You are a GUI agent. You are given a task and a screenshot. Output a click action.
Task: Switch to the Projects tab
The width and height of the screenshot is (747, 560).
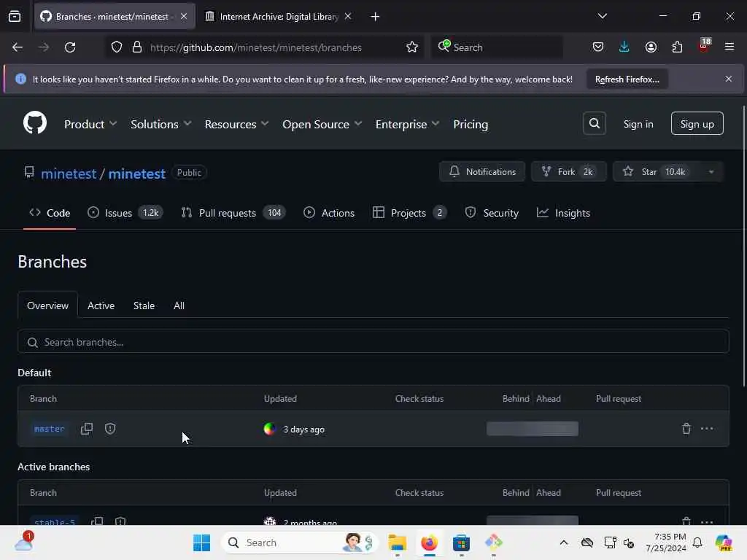(x=409, y=213)
